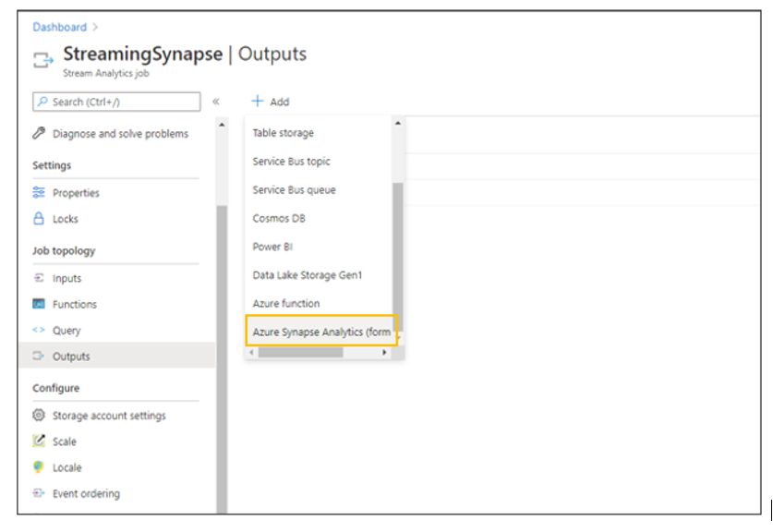Click the dropdown horizontal scroll right arrow
Image resolution: width=773 pixels, height=532 pixels.
point(384,353)
